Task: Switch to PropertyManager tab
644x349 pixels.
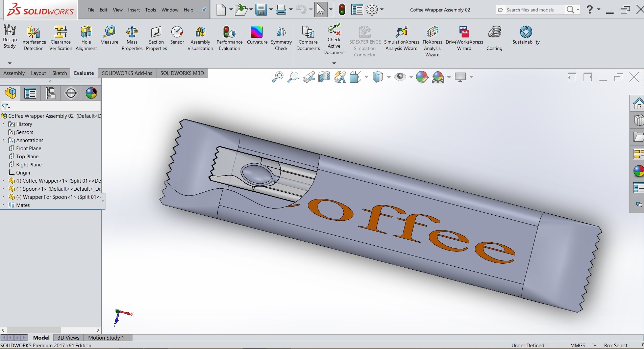Action: [30, 93]
